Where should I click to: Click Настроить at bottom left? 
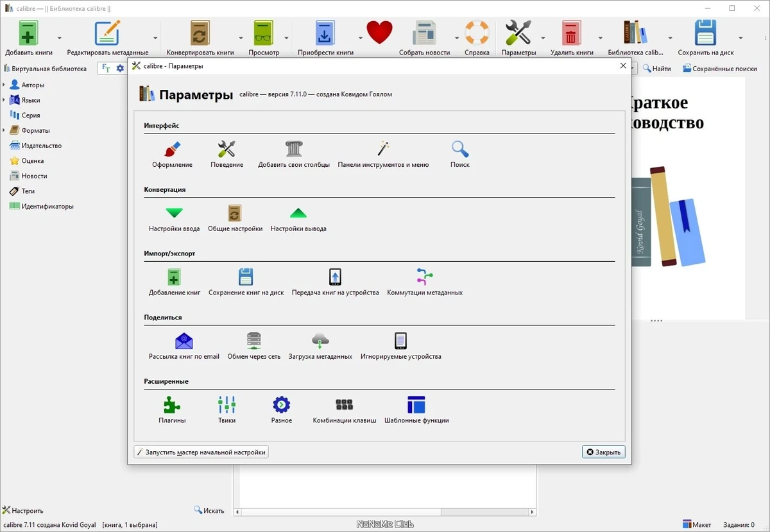[23, 510]
